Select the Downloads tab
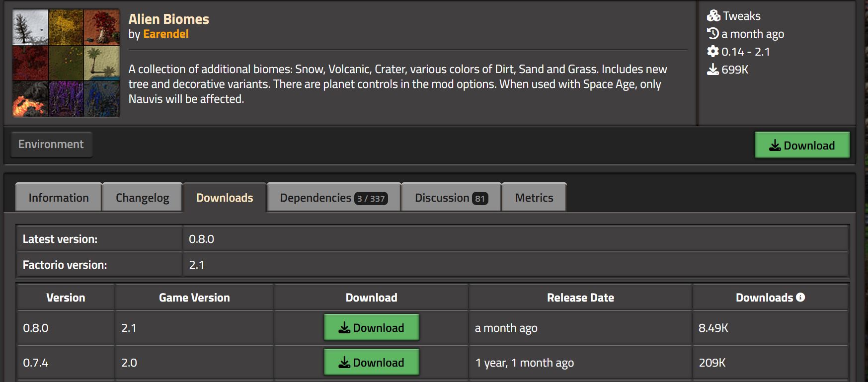Image resolution: width=868 pixels, height=382 pixels. tap(225, 198)
